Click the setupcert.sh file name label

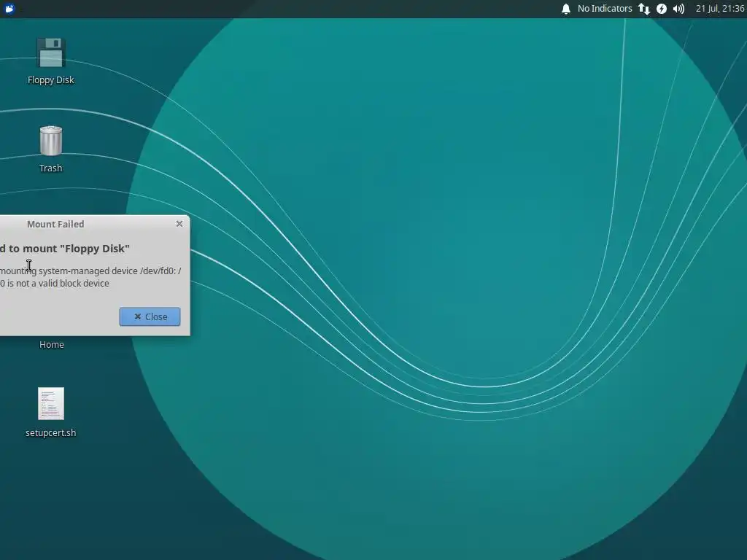[x=50, y=433]
